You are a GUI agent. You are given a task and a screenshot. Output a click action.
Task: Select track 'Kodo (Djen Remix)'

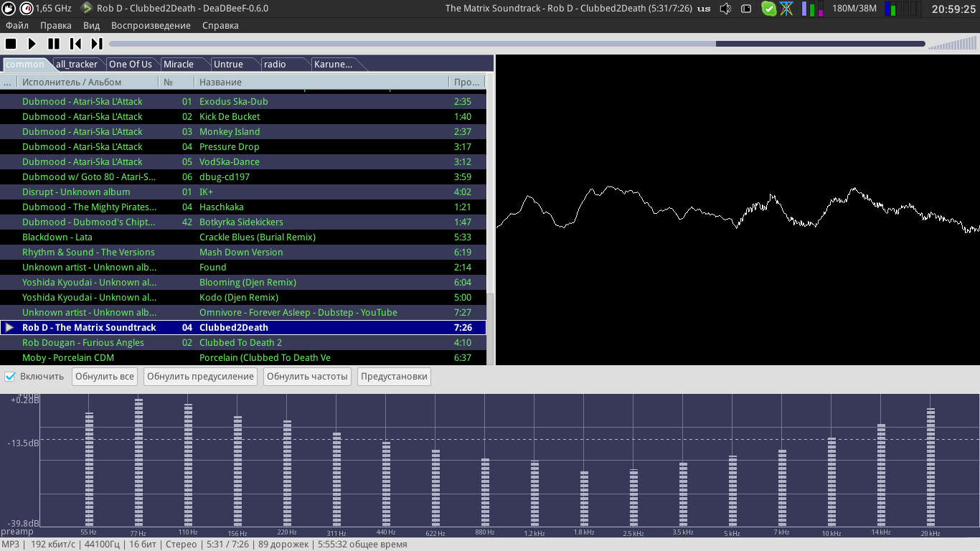coord(243,297)
